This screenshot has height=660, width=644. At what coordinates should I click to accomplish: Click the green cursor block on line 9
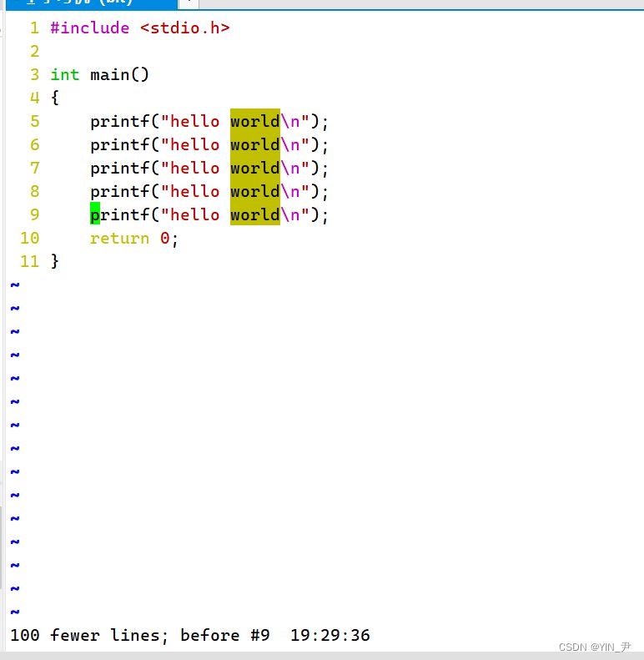click(95, 214)
